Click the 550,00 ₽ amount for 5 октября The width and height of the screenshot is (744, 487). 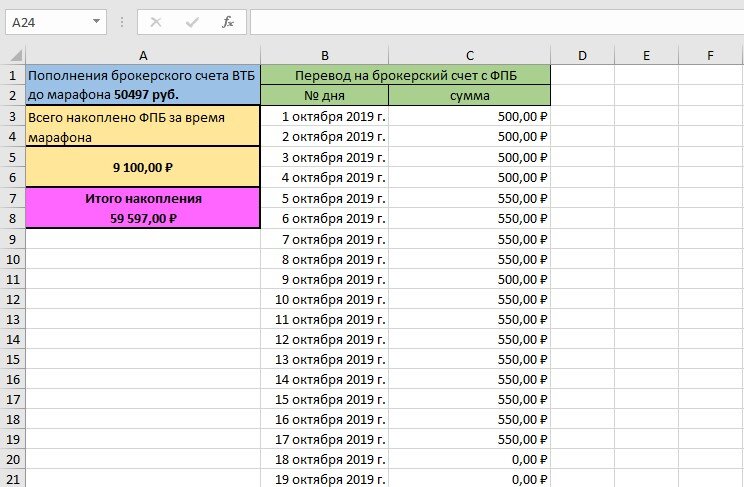470,198
